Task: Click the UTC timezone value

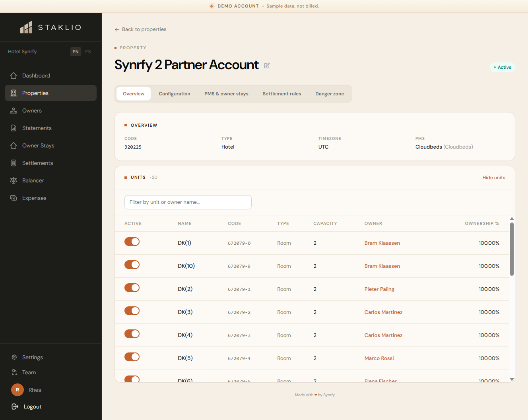Action: point(324,147)
